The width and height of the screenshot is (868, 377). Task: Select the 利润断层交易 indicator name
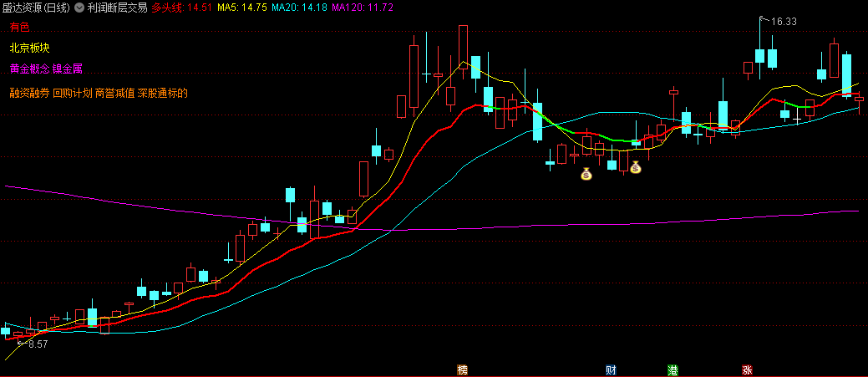pyautogui.click(x=117, y=8)
